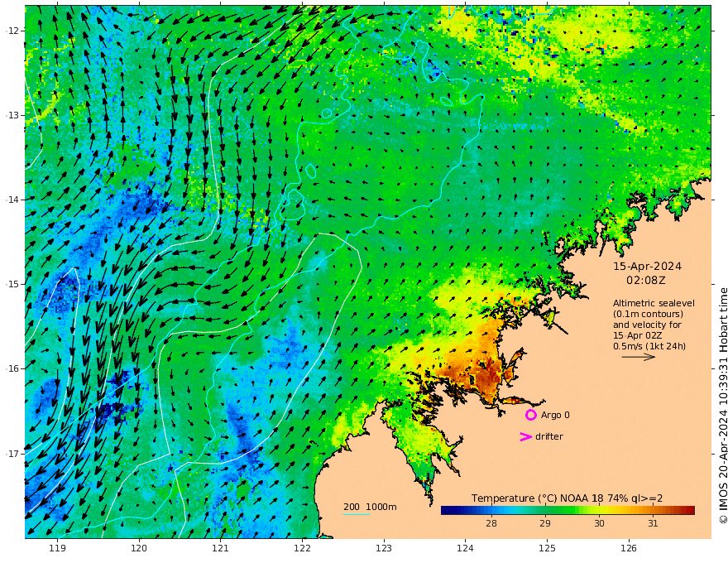Click the '15-Apr-2024' date label

click(647, 266)
